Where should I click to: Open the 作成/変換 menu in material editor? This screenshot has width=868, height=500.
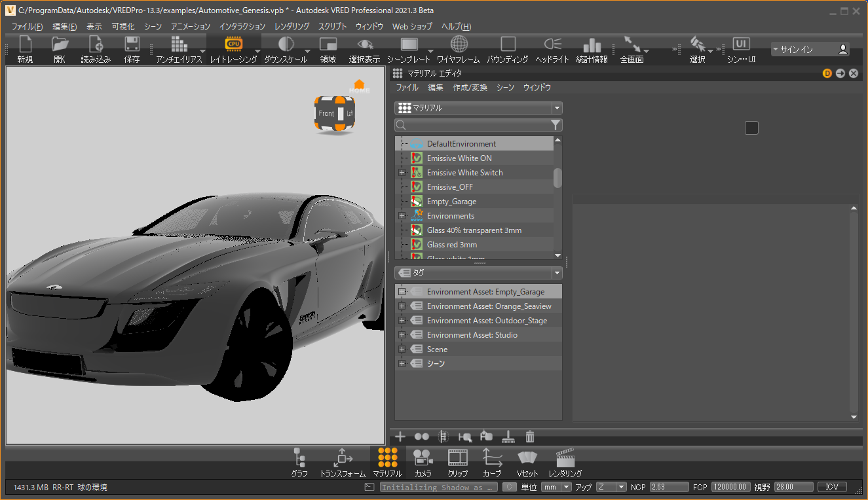[470, 87]
